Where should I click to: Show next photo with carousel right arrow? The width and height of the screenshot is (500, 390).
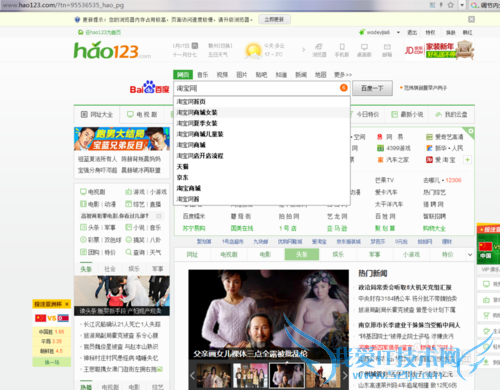tap(345, 375)
